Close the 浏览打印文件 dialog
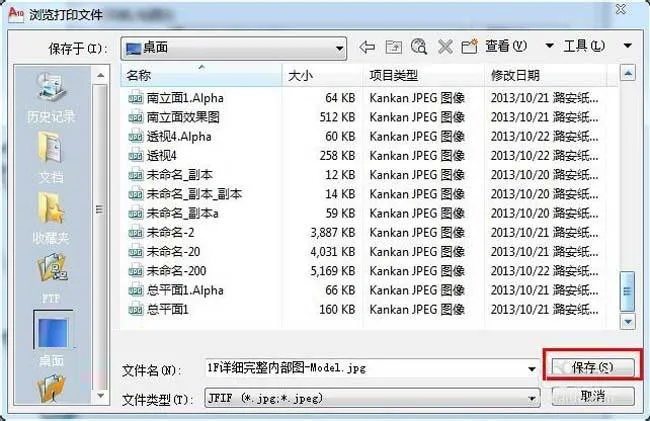Viewport: 650px width, 421px height. coord(621,9)
